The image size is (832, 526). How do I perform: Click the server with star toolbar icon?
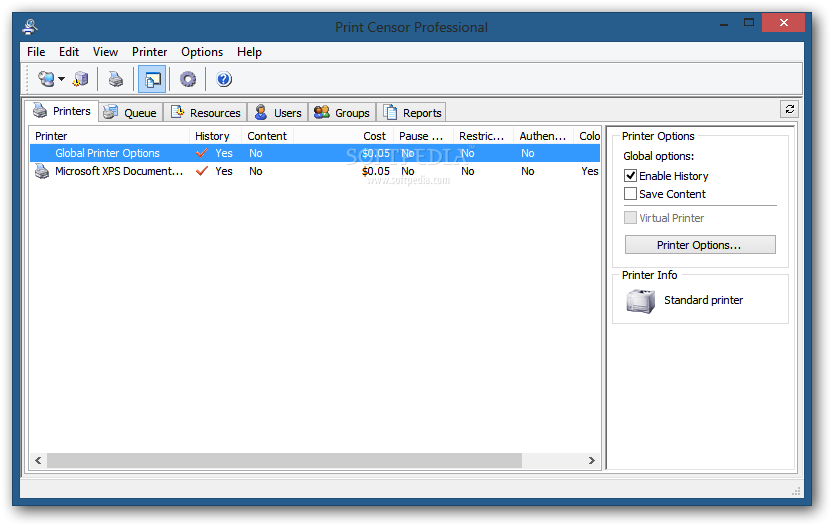[x=81, y=80]
